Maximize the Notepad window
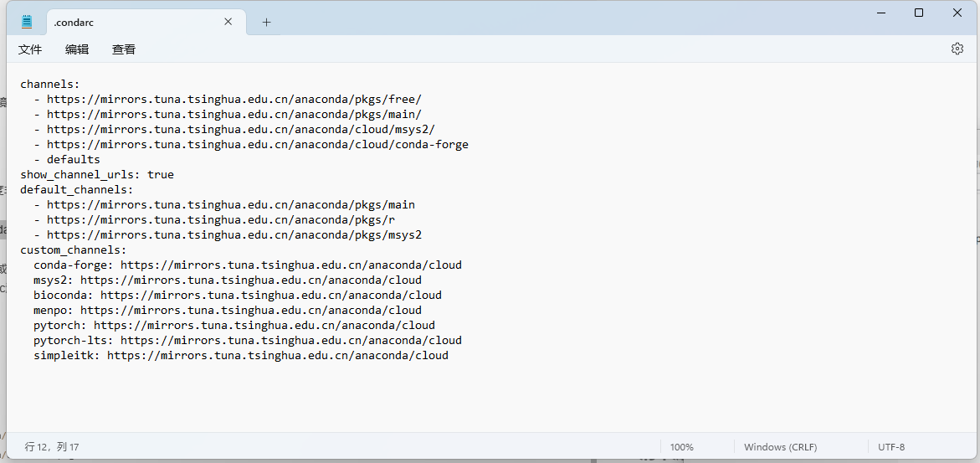Viewport: 980px width, 463px height. point(919,13)
